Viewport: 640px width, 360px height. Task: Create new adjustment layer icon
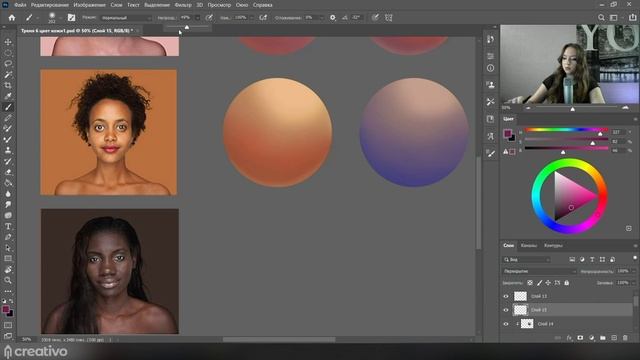point(591,338)
